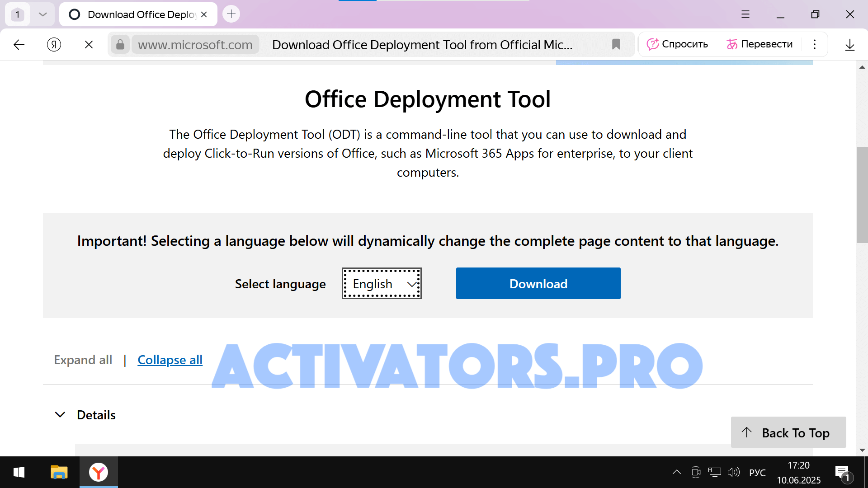Image resolution: width=868 pixels, height=488 pixels.
Task: Show hidden tray icons chevron
Action: coord(676,473)
